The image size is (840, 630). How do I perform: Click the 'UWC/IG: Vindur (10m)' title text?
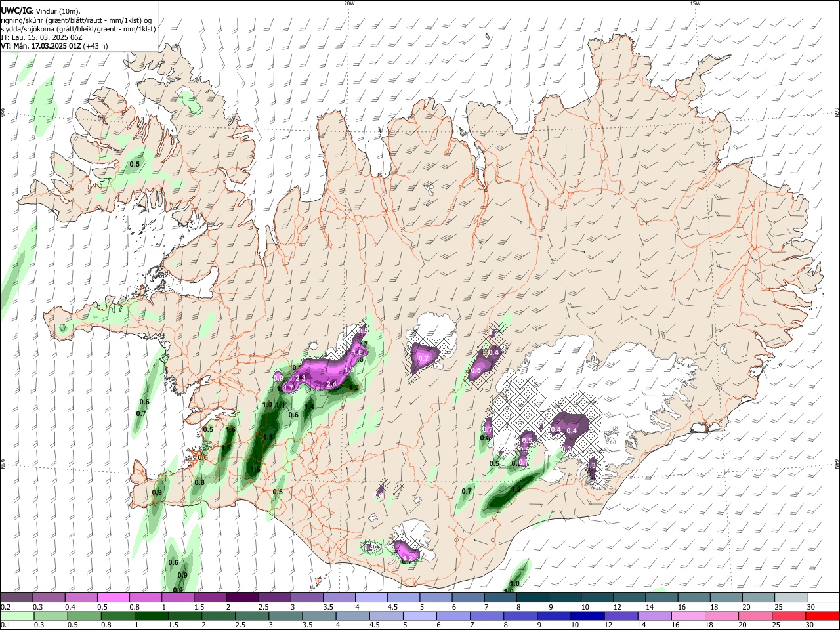41,10
